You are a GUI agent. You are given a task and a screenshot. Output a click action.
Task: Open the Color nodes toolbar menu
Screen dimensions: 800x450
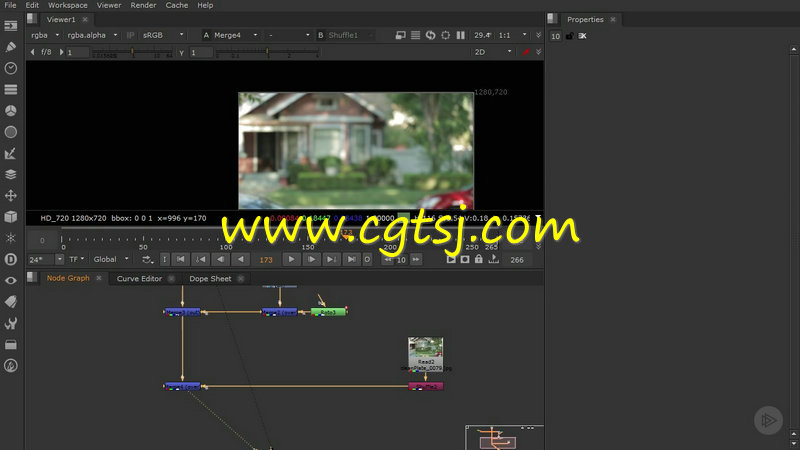point(11,111)
